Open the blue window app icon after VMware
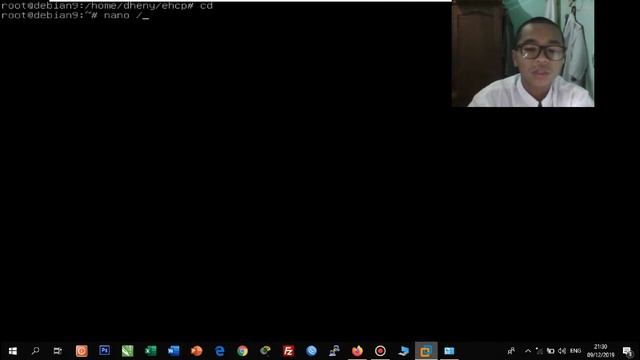The width and height of the screenshot is (640, 360). tap(449, 351)
